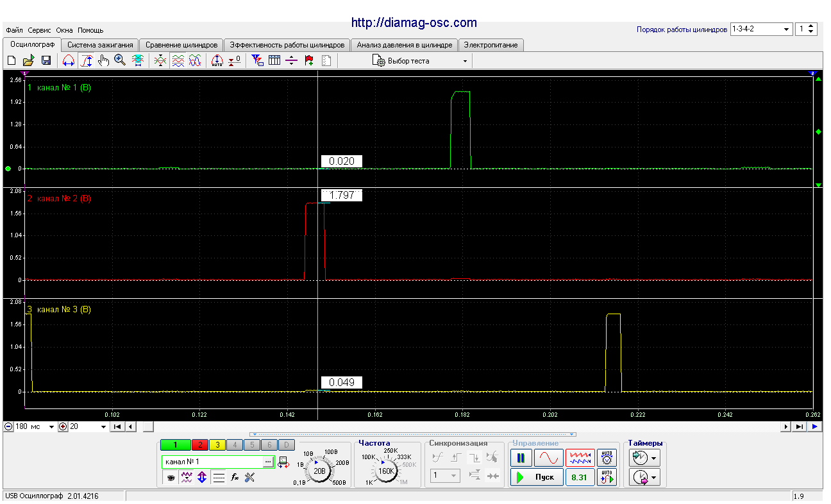Click the minus zoom out time button
This screenshot has height=504, width=831.
pos(8,426)
